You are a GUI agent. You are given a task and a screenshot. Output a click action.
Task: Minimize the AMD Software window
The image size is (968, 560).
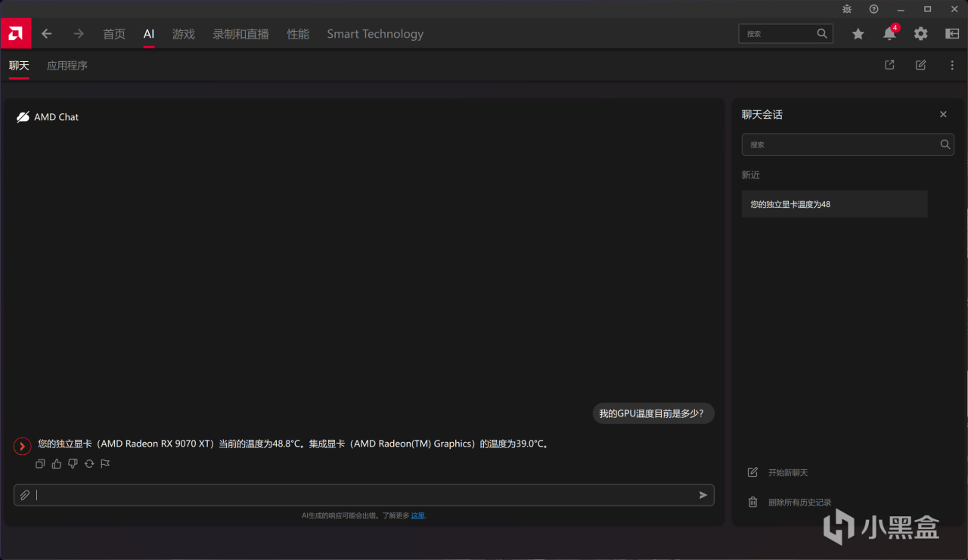coord(901,9)
